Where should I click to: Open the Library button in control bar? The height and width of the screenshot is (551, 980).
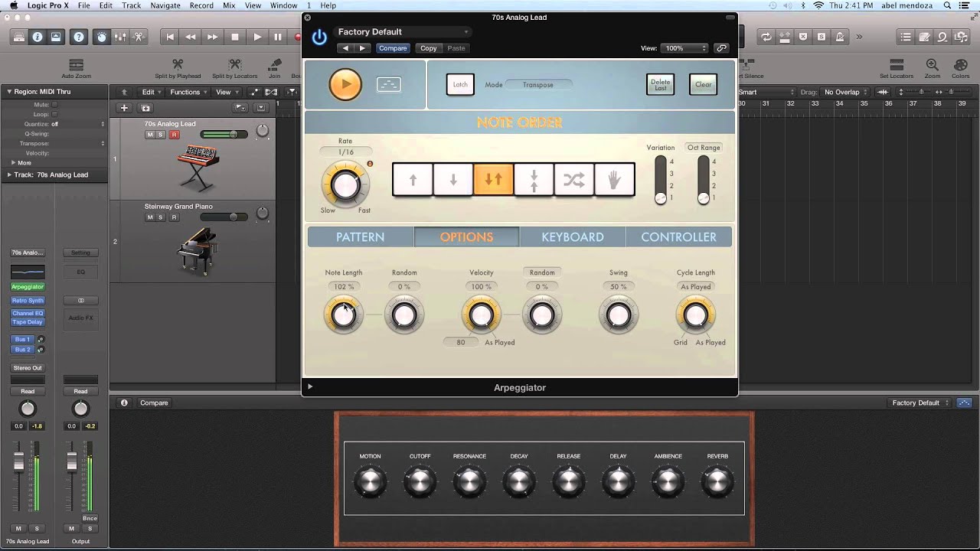coord(18,37)
